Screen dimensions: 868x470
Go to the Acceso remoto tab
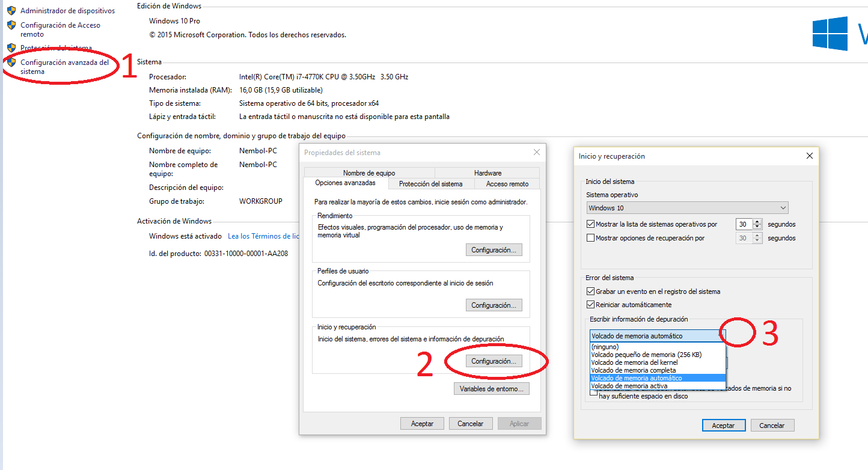[x=507, y=184]
